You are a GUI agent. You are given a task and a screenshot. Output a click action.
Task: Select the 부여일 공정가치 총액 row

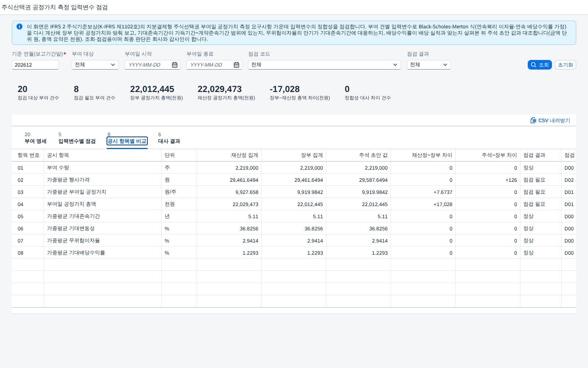pyautogui.click(x=294, y=204)
